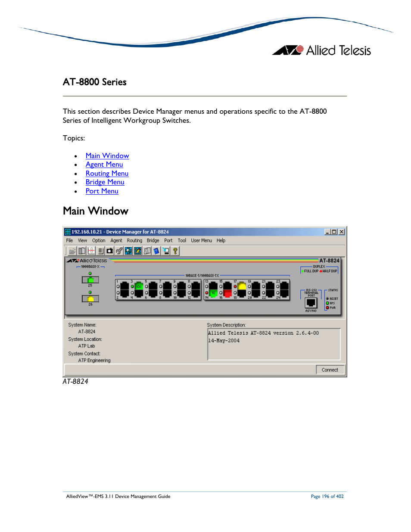
Task: Click the monitor with arrow toolbar icon
Action: (x=166, y=251)
